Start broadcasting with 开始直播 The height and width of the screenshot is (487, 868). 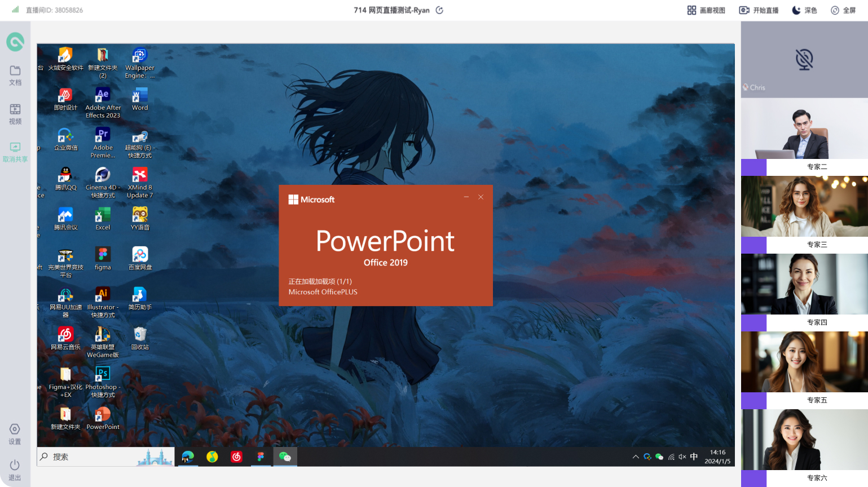pyautogui.click(x=759, y=10)
